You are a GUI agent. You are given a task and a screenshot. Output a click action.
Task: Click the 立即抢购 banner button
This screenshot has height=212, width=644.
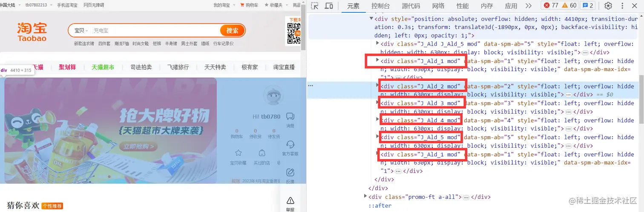(139, 146)
